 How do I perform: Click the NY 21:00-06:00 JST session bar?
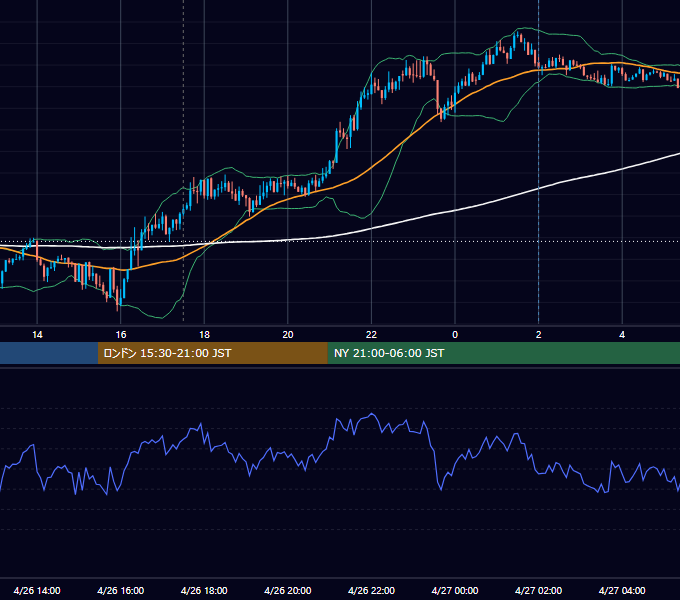click(503, 353)
